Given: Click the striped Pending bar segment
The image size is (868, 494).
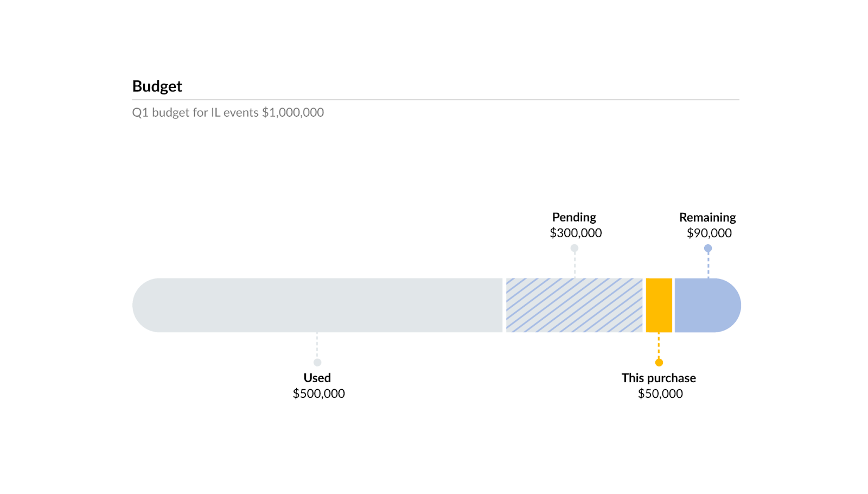Looking at the screenshot, I should 575,305.
